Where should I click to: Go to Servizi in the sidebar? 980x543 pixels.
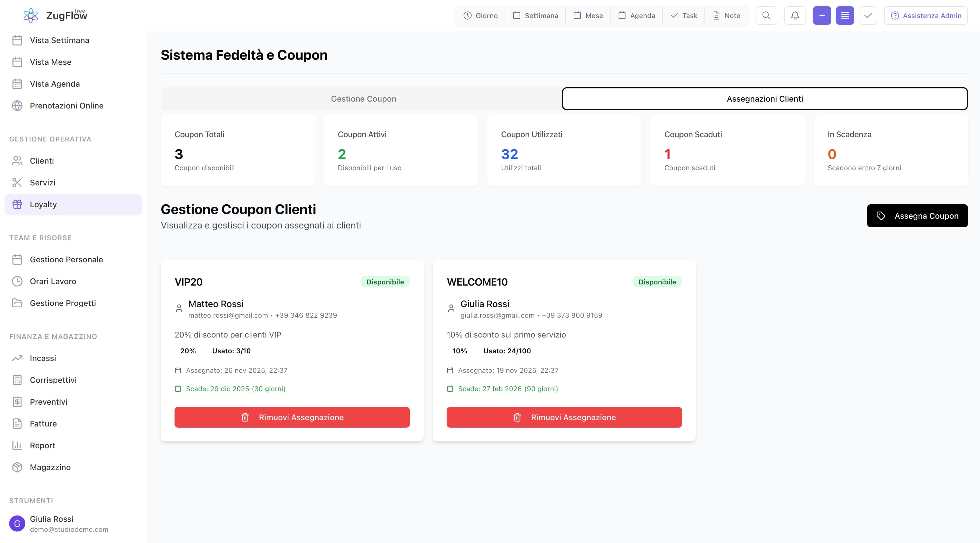(x=42, y=183)
